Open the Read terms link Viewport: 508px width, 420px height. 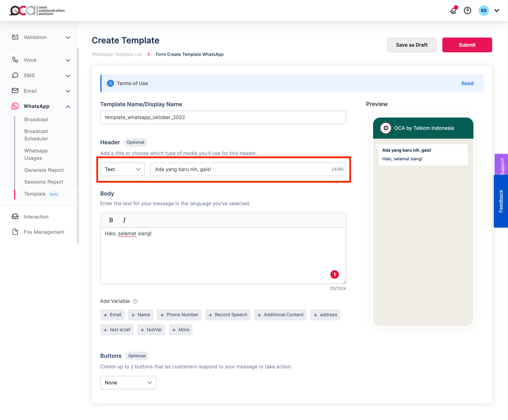467,83
